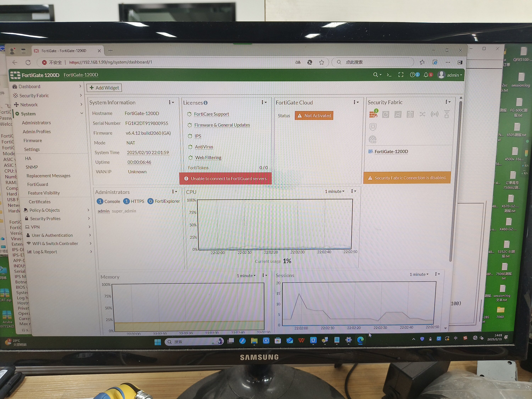Collapse the System menu
The image size is (532, 399).
[49, 113]
